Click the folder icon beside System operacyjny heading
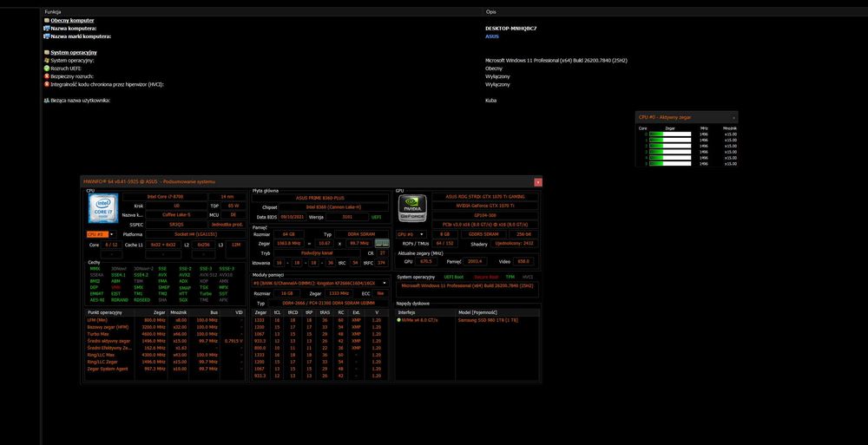Image resolution: width=868 pixels, height=445 pixels. (x=47, y=53)
